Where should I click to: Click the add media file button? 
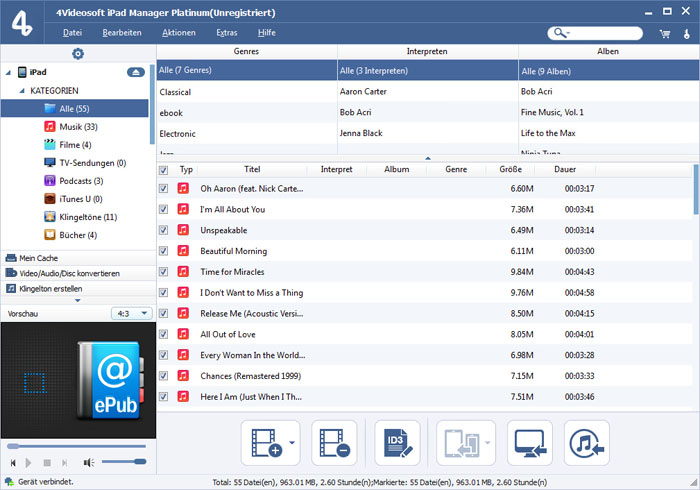click(x=264, y=442)
